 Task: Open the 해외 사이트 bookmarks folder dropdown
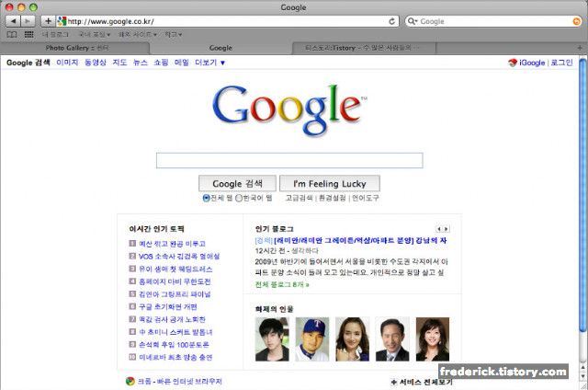[137, 35]
